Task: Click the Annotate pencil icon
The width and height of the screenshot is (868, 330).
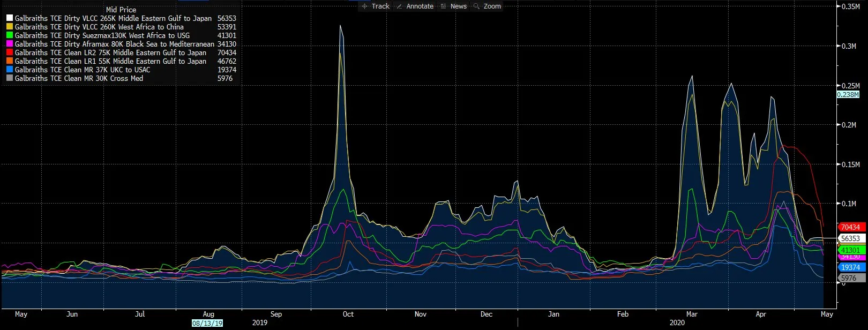Action: [x=399, y=6]
